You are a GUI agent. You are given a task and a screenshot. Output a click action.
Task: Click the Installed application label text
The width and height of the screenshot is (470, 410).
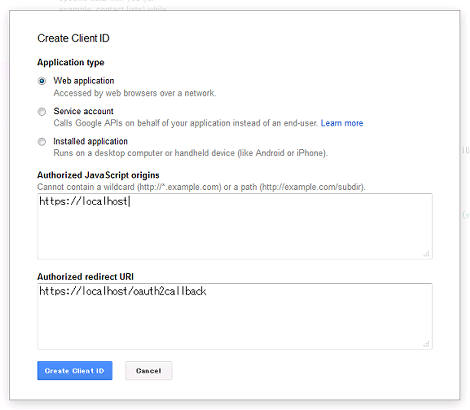[90, 141]
